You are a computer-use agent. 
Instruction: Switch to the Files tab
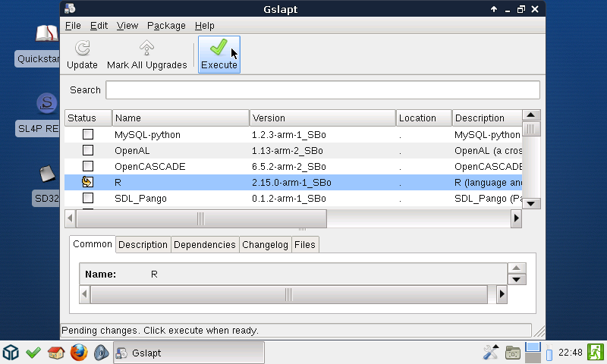tap(305, 244)
